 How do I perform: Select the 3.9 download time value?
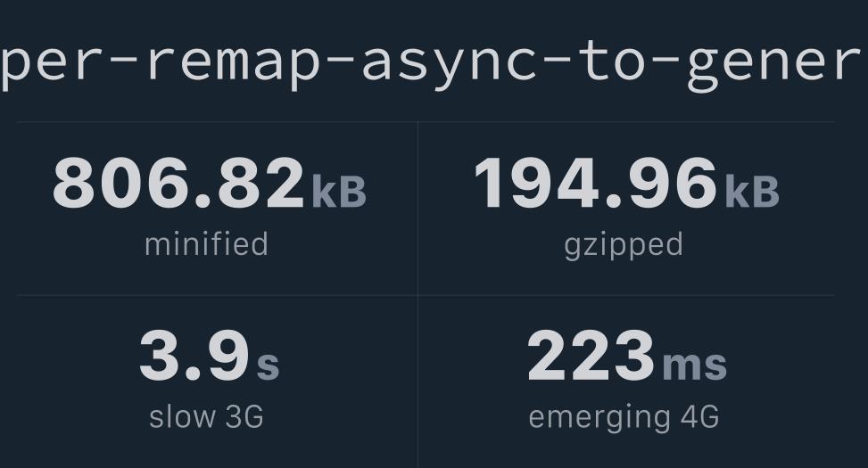pyautogui.click(x=194, y=355)
